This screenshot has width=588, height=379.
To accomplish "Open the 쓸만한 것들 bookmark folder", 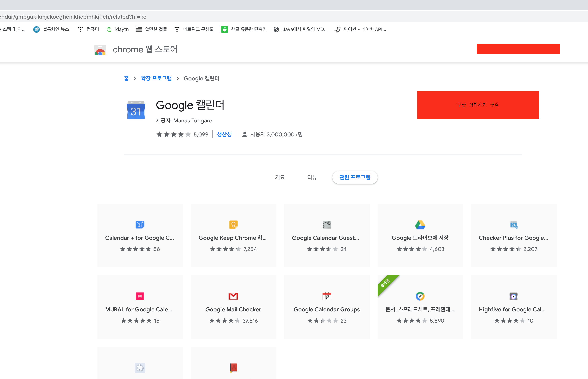I will tap(151, 29).
